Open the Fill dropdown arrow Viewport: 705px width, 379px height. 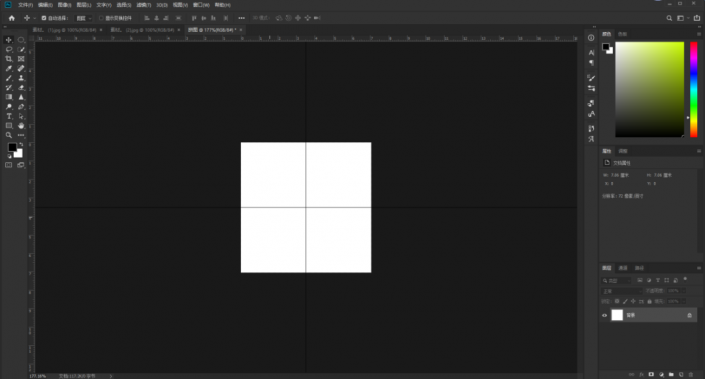point(683,301)
